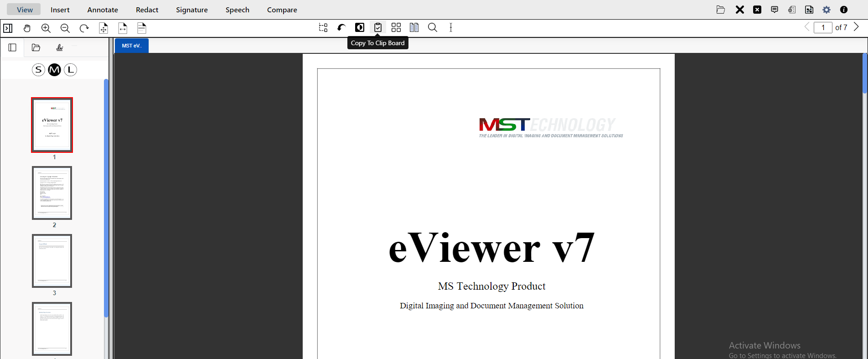This screenshot has height=359, width=868.
Task: Click the document vertical scrollbar
Action: click(865, 73)
